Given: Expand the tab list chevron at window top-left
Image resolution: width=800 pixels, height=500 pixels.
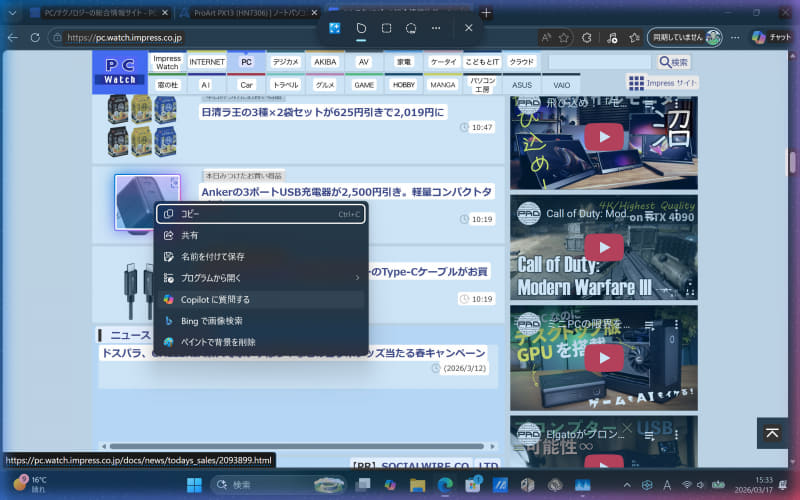Looking at the screenshot, I should [x=13, y=13].
